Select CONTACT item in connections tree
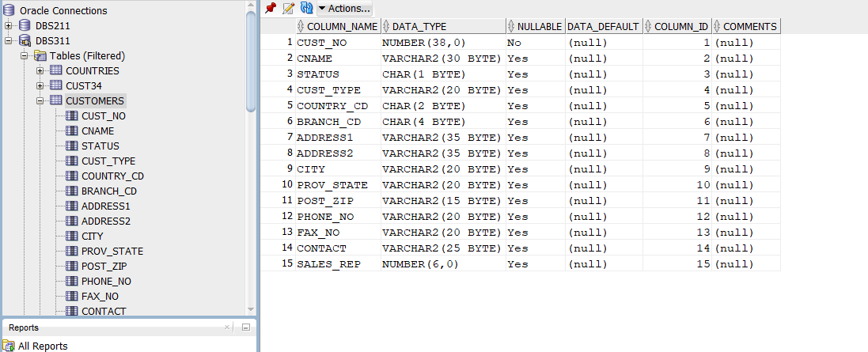868x352 pixels. [x=104, y=311]
